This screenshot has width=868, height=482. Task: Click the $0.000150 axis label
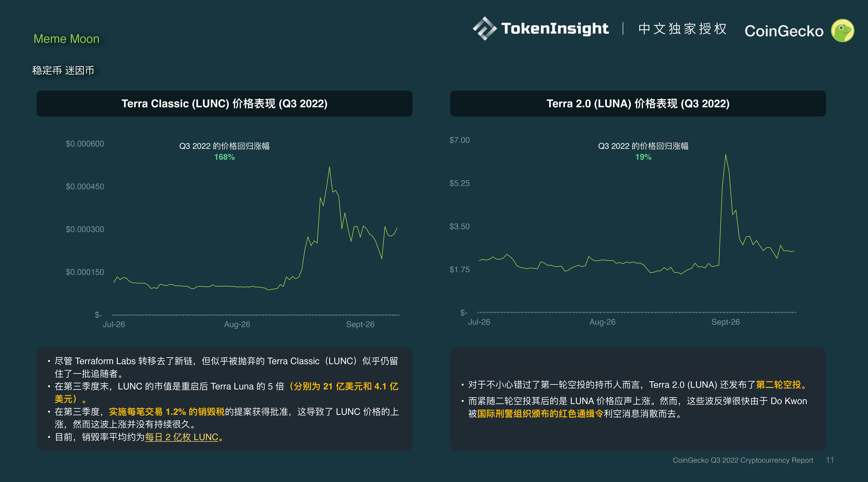click(x=85, y=272)
